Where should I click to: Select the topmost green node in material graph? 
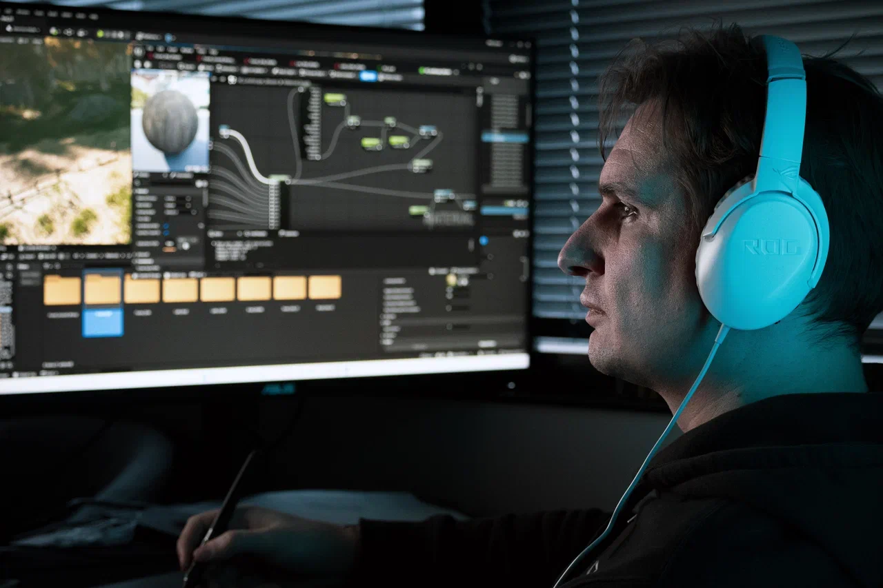(335, 99)
